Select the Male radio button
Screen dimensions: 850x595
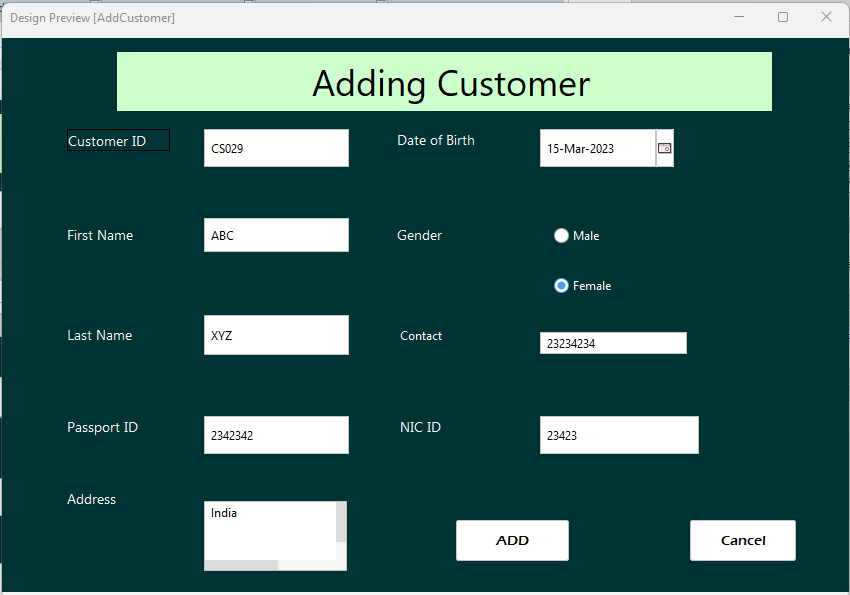(x=561, y=235)
